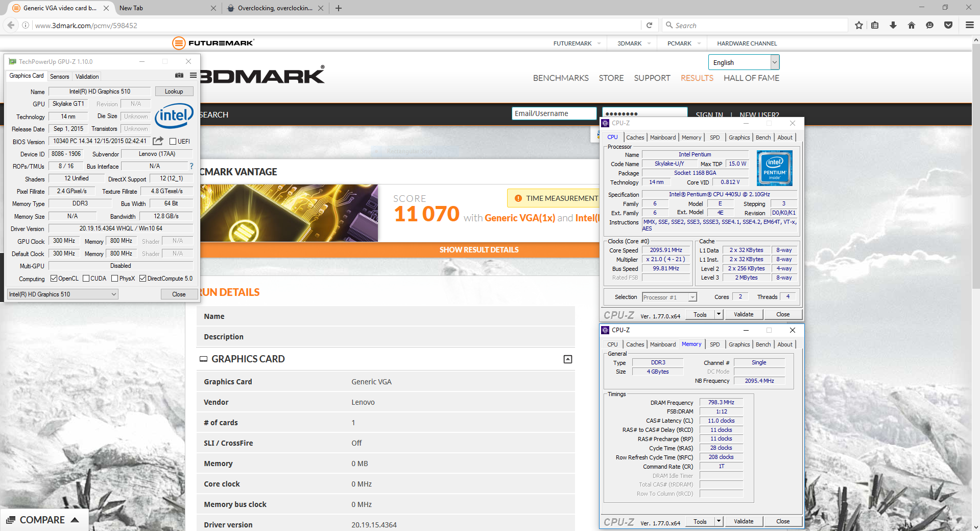Toggle CUDA checkbox
Viewport: 980px width, 531px height.
pyautogui.click(x=86, y=279)
